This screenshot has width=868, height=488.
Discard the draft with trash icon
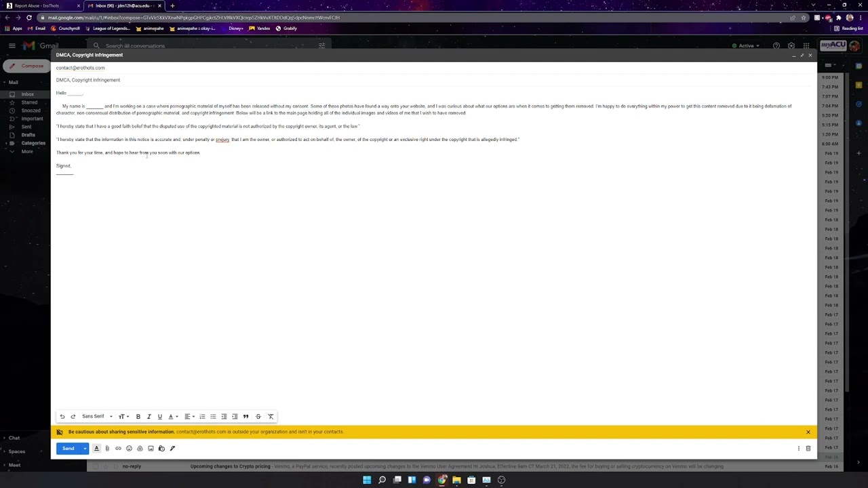808,448
